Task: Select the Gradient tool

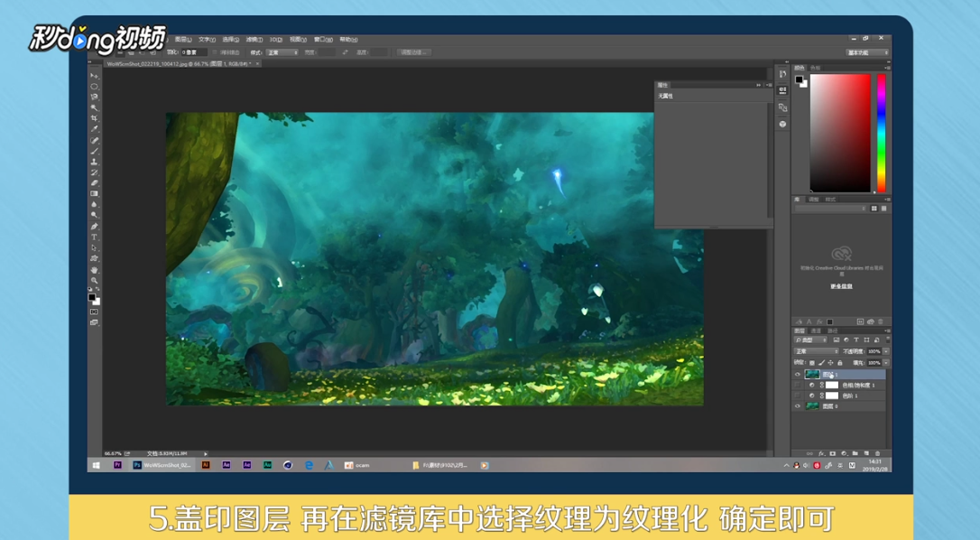Action: pyautogui.click(x=95, y=193)
